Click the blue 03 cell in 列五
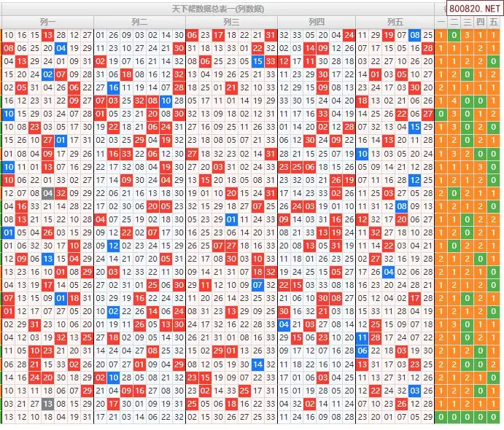 (414, 391)
